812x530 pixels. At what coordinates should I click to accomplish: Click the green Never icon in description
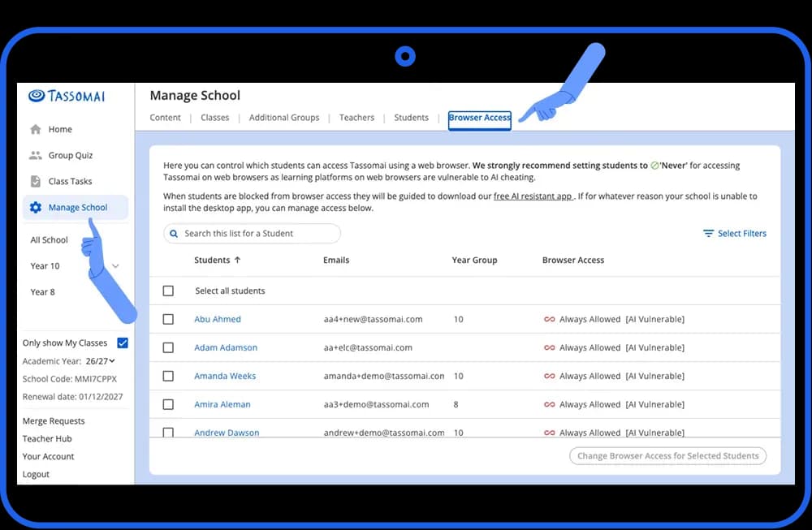[x=654, y=166]
